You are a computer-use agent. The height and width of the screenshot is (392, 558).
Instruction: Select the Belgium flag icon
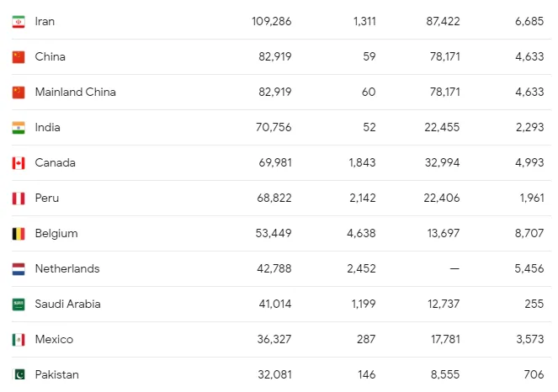pyautogui.click(x=19, y=234)
